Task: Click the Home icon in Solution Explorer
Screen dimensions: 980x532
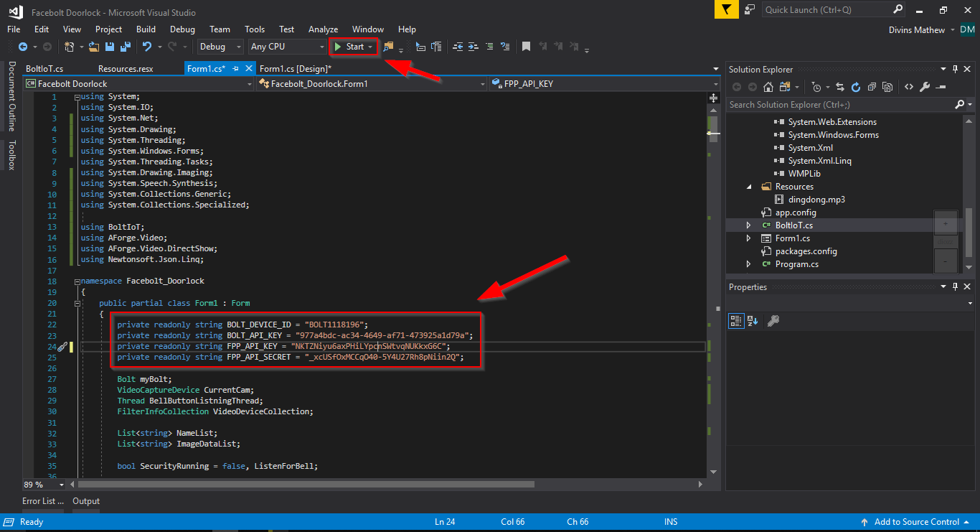Action: tap(768, 87)
